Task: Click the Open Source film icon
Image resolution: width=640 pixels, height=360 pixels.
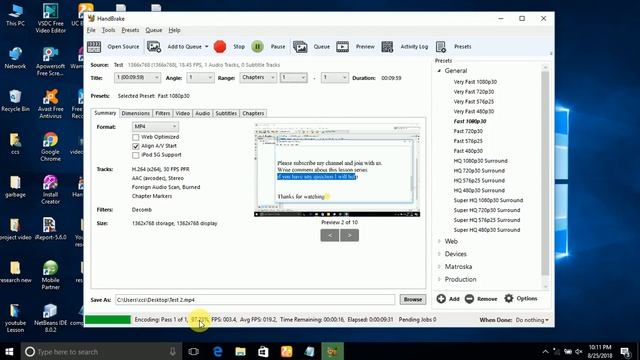Action: [94, 47]
